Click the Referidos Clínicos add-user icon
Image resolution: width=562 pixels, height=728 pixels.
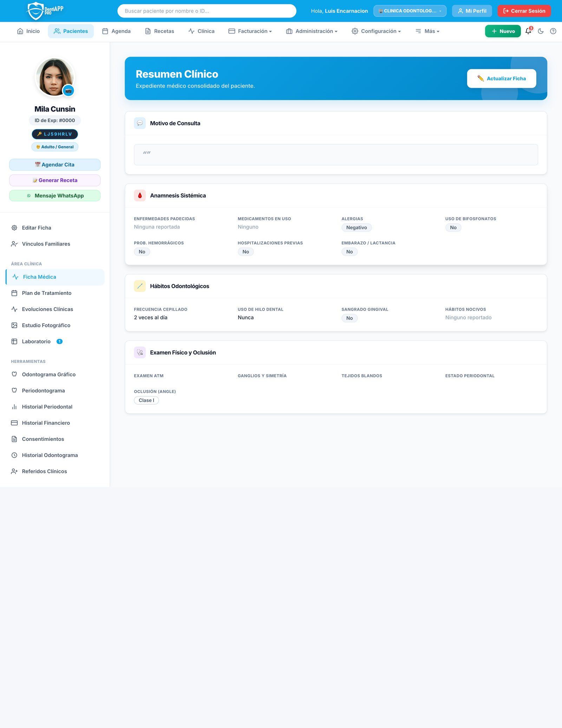tap(14, 471)
